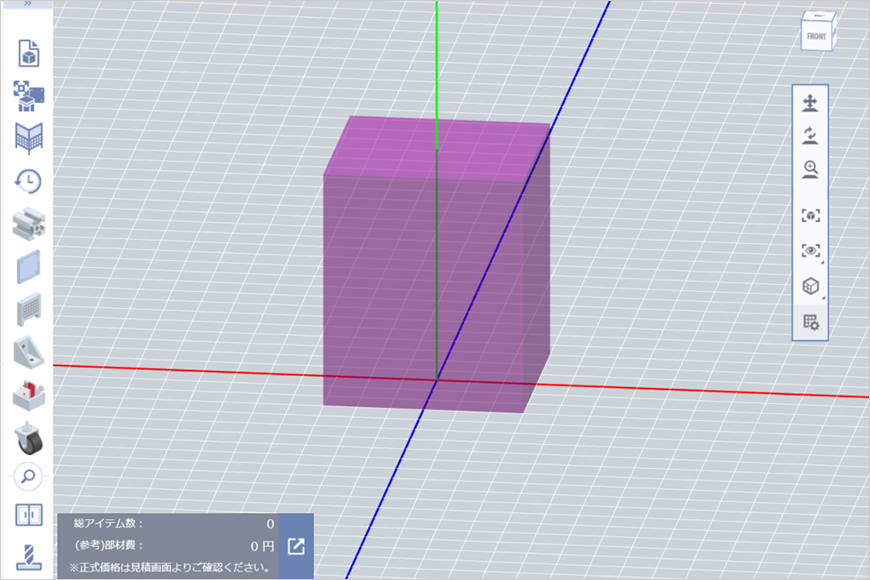Open the catalog book icon
Screen dimensions: 870x580
point(29,137)
